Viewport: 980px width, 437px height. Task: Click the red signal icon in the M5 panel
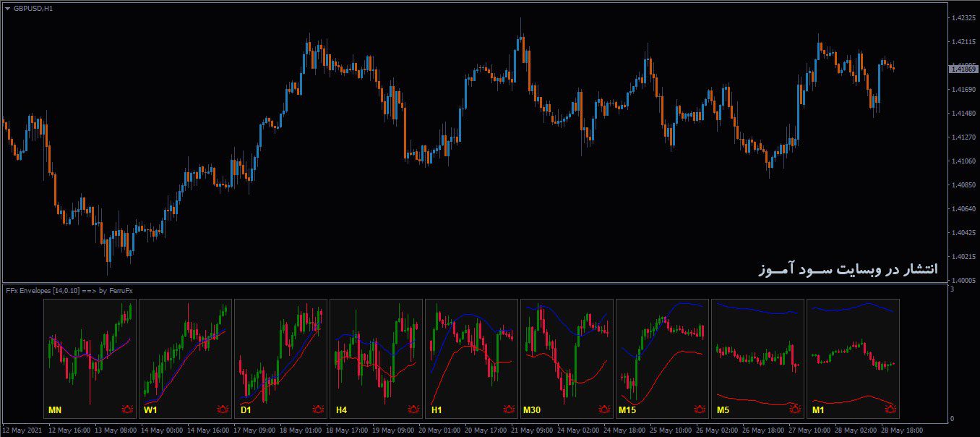796,410
